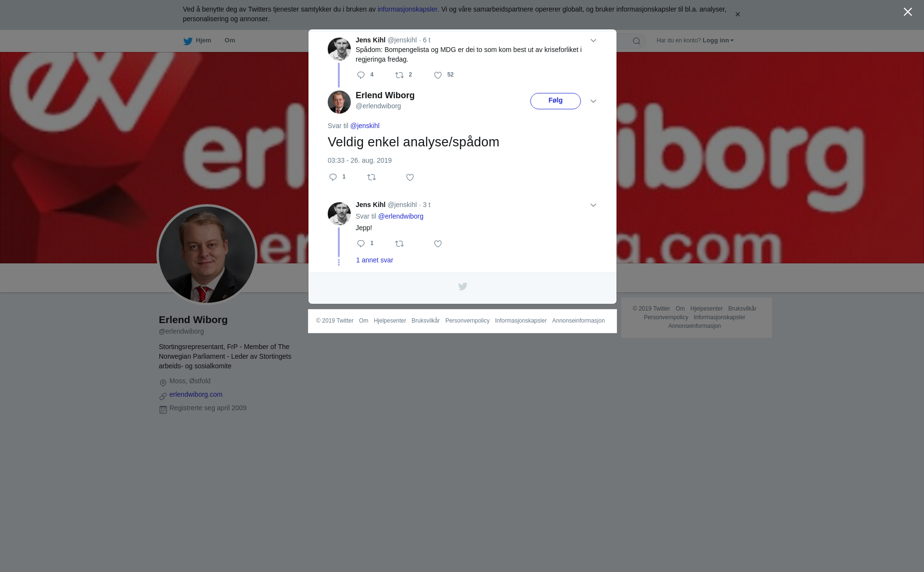Screen dimensions: 924x572
Task: Show '1 annet svar' replies
Action: (374, 260)
